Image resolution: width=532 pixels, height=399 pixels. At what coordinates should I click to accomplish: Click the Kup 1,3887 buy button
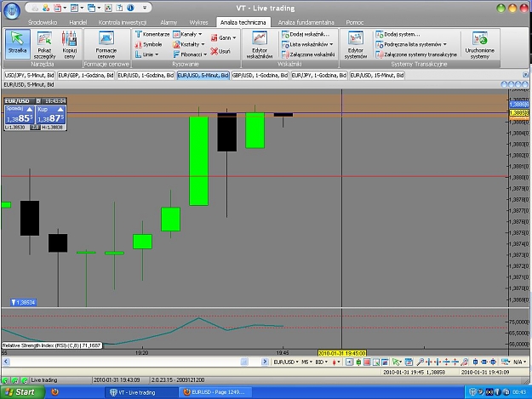(50, 115)
